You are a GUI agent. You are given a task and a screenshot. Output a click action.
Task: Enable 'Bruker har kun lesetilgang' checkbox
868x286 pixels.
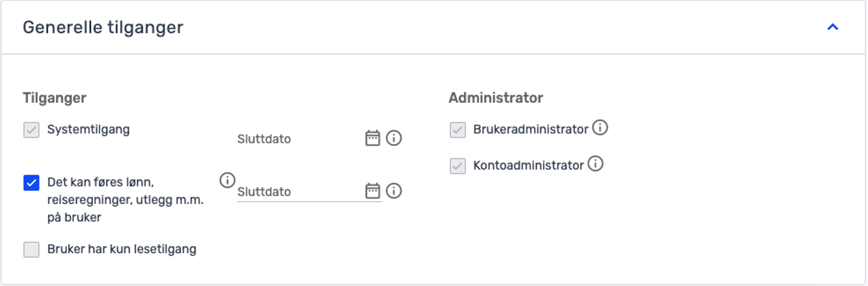pyautogui.click(x=31, y=249)
